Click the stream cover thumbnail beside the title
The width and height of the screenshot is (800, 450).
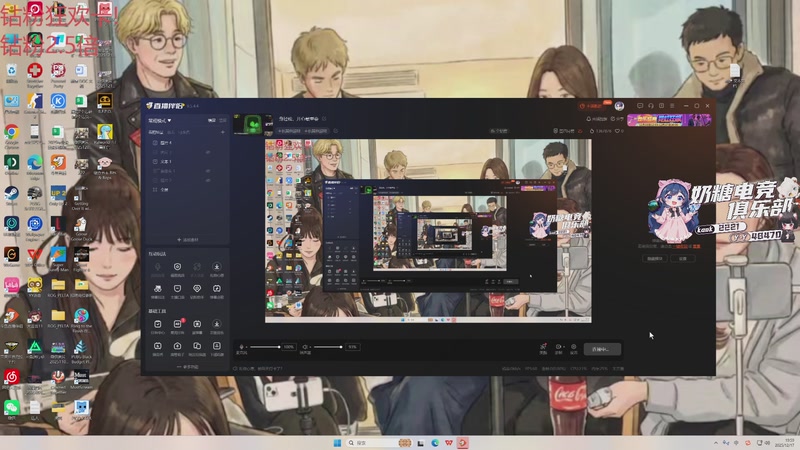253,124
